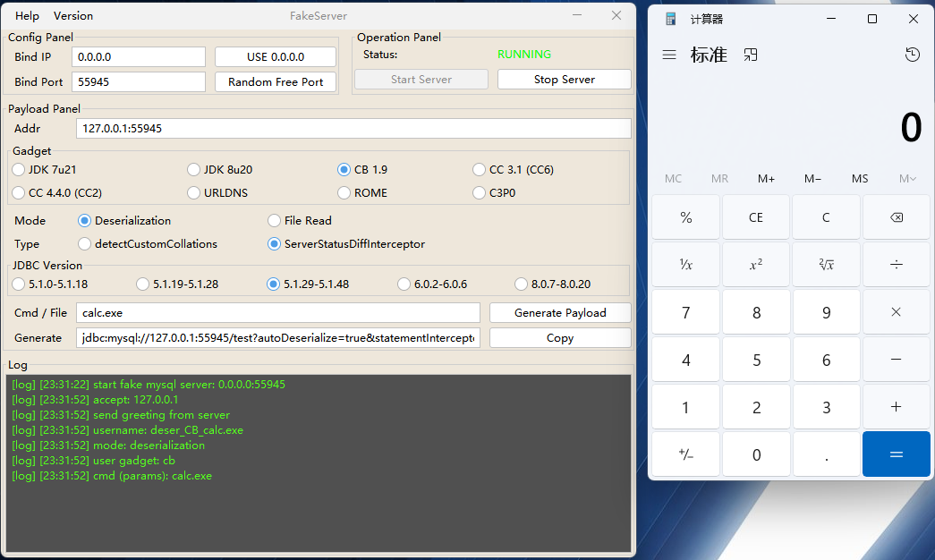
Task: Click the Calculator square root key
Action: click(826, 264)
